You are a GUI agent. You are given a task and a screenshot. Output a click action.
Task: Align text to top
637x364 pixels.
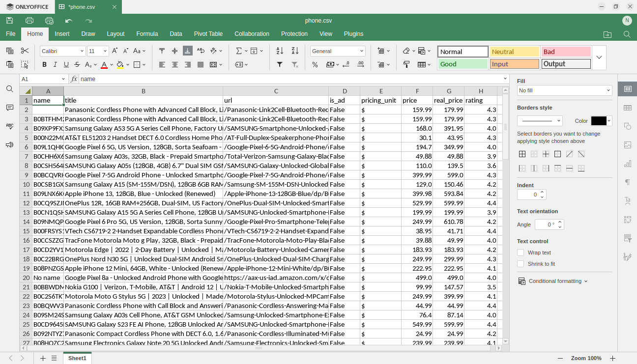[162, 51]
